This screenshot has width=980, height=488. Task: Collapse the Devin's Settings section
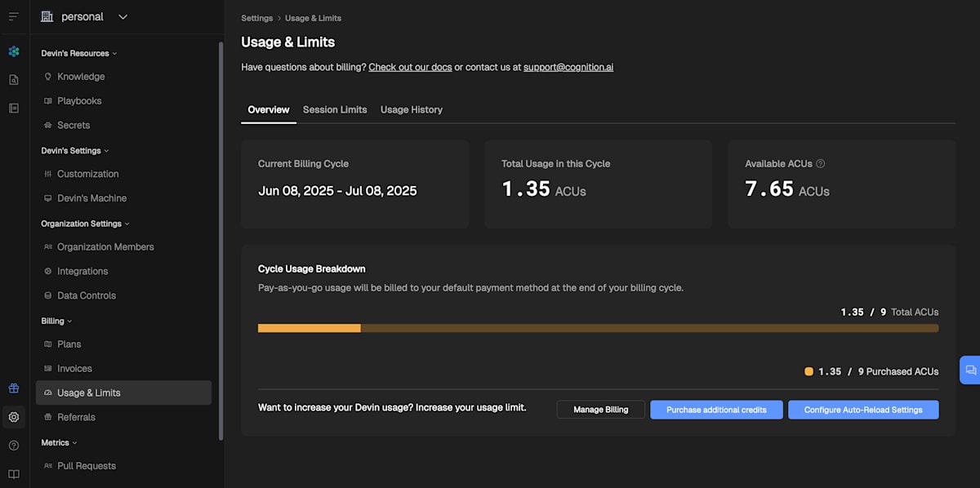pyautogui.click(x=75, y=150)
